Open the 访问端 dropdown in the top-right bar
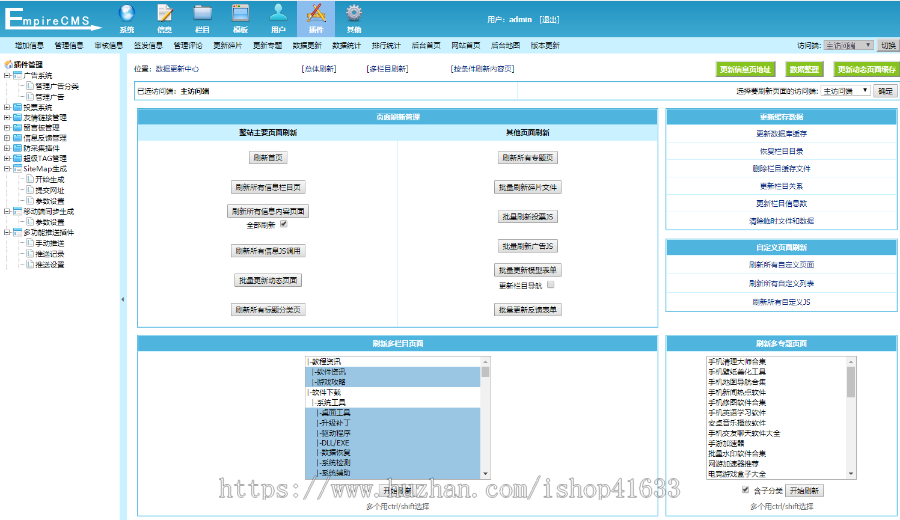Viewport: 900px width, 520px height. point(849,45)
